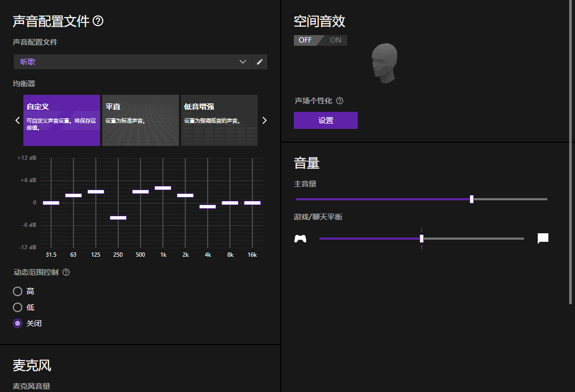Select 高 dynamic range control option
This screenshot has height=392, width=575.
(x=18, y=291)
